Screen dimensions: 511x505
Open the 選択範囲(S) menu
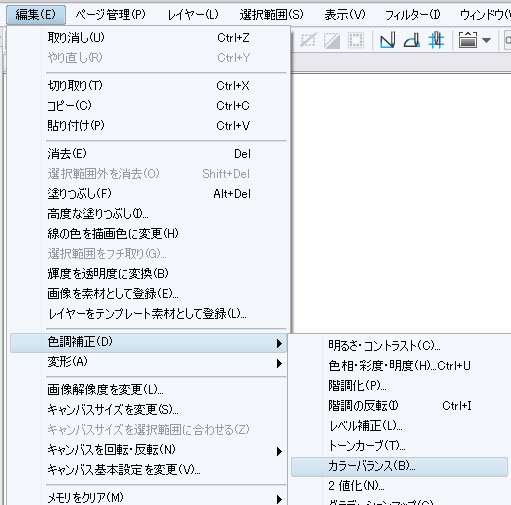271,15
